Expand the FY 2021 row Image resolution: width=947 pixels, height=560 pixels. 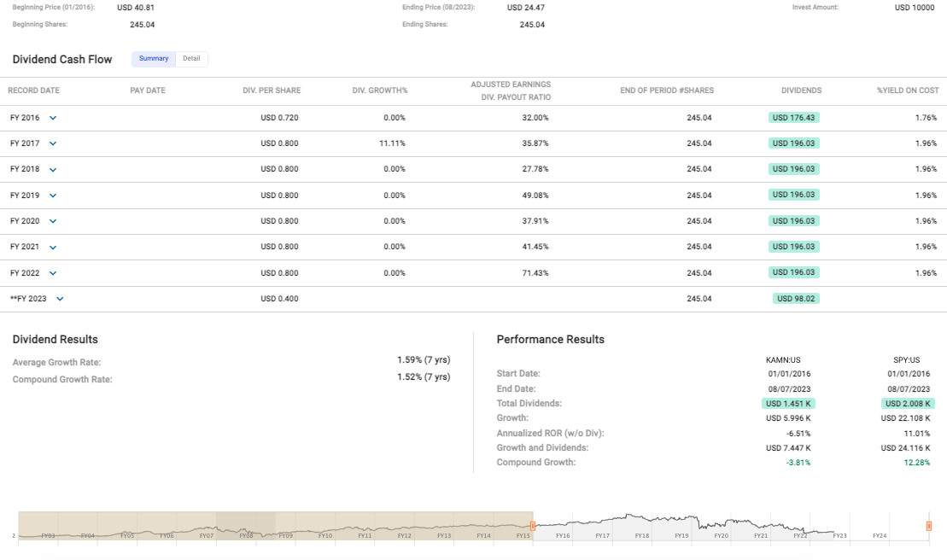coord(53,247)
